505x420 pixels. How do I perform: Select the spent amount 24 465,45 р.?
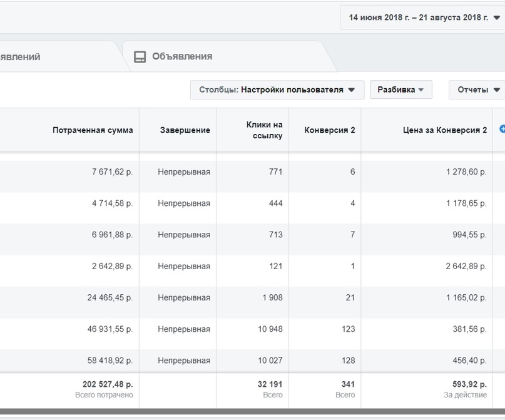110,297
